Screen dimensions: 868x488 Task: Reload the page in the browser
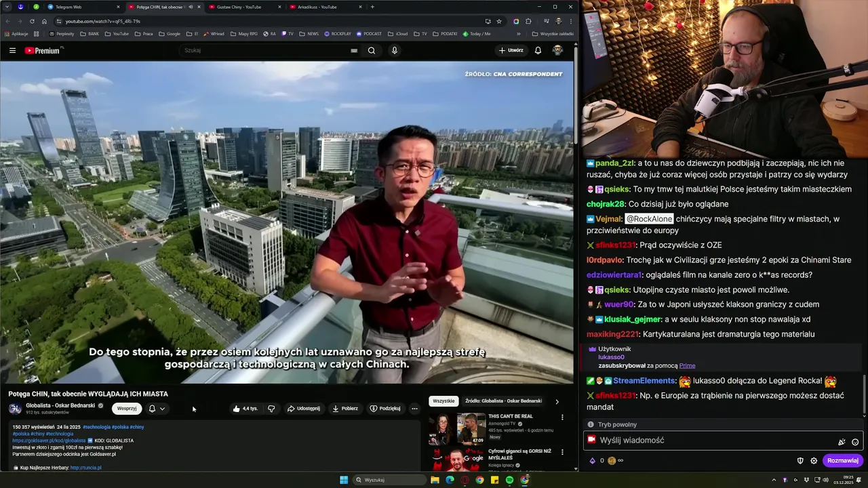click(31, 21)
